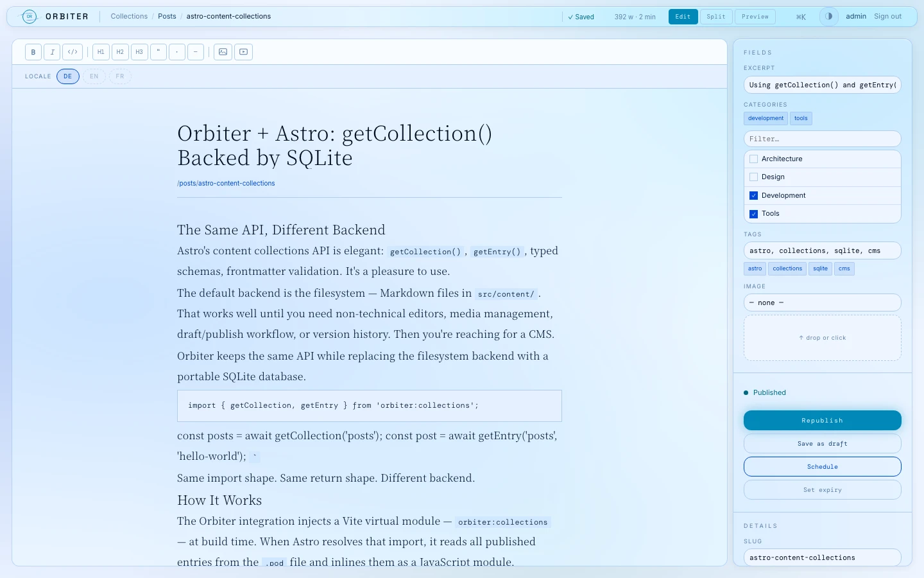Click the inline code 'src/content/'
This screenshot has height=578, width=924.
[506, 294]
